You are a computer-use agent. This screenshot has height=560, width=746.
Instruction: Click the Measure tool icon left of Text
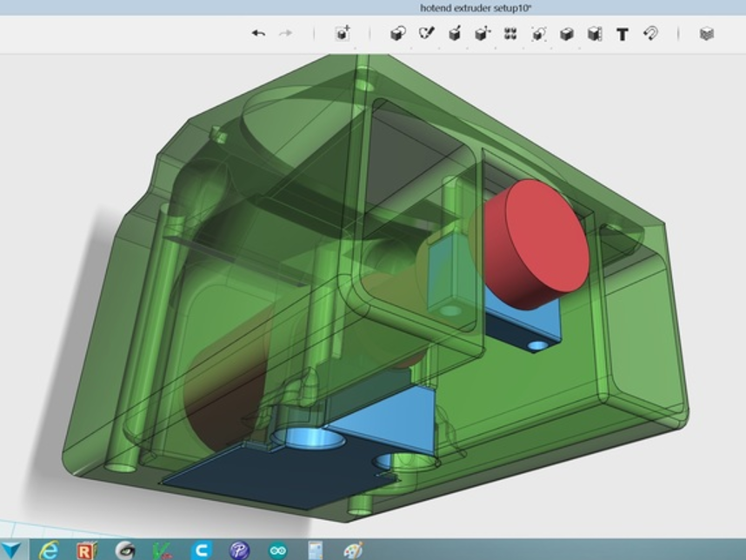coord(595,34)
